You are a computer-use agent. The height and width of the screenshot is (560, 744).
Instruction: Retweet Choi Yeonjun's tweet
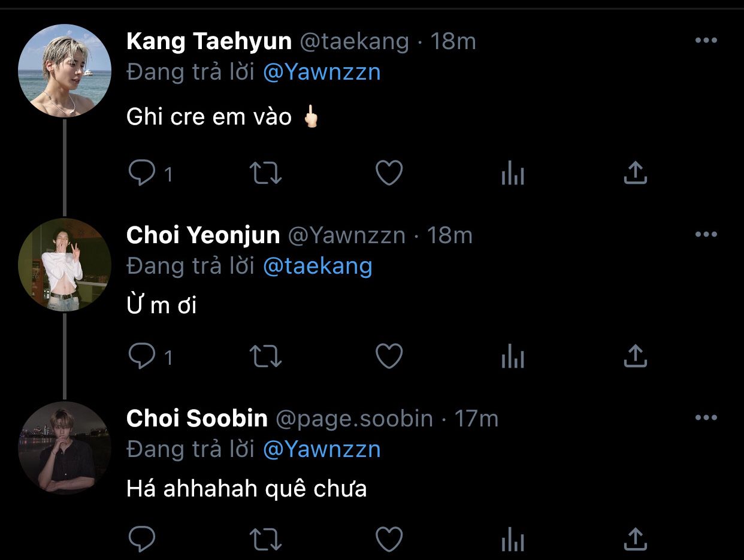(265, 357)
